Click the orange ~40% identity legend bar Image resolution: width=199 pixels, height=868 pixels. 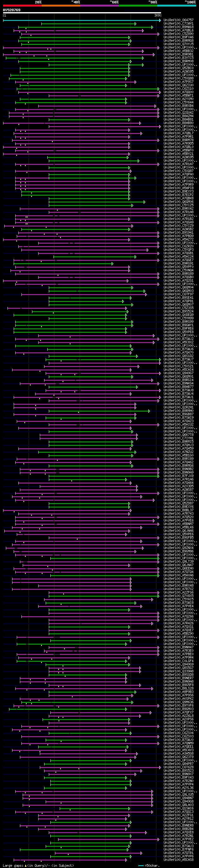[61, 5]
